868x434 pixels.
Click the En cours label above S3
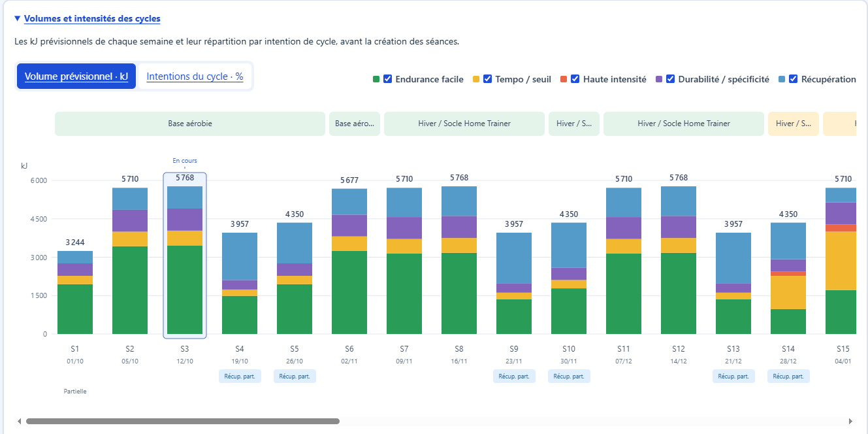coord(185,161)
